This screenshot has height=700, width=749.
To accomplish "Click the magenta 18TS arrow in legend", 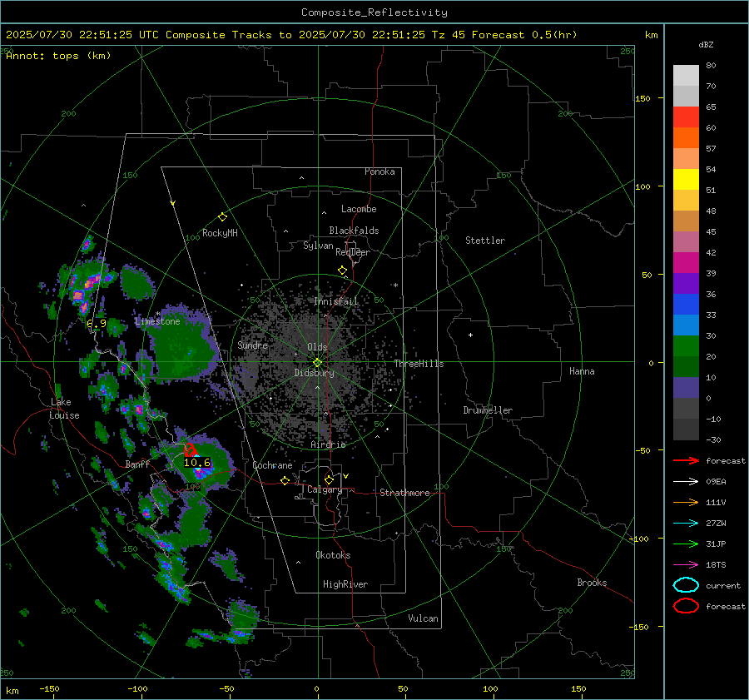I will pyautogui.click(x=686, y=565).
